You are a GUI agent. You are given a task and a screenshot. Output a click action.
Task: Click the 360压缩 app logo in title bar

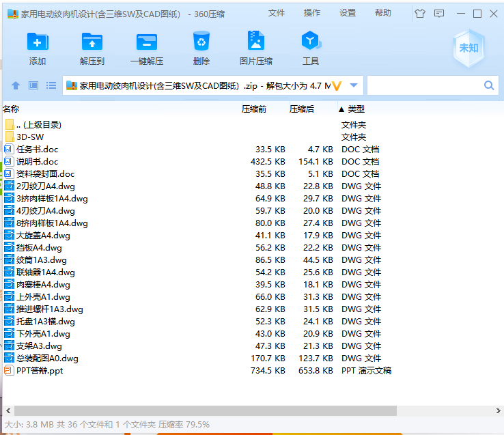(x=13, y=14)
